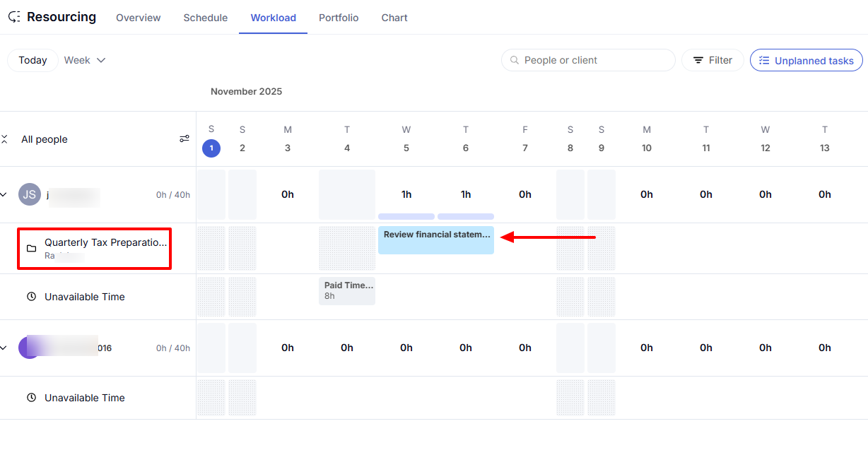
Task: Click the checklist icon on Unplanned tasks
Action: pos(763,60)
